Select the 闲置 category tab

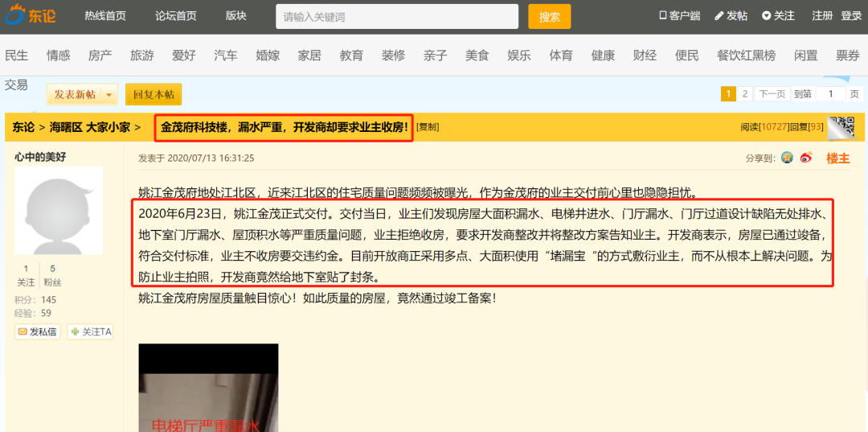point(806,56)
